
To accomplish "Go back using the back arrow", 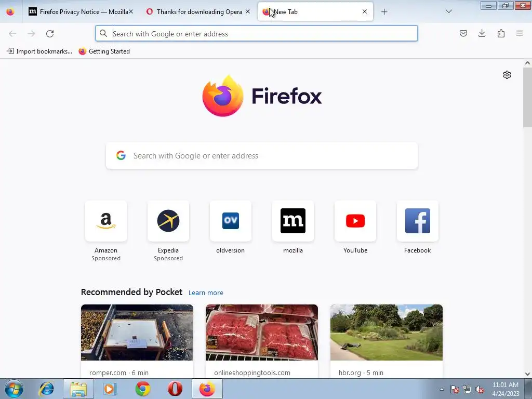I will (x=12, y=34).
